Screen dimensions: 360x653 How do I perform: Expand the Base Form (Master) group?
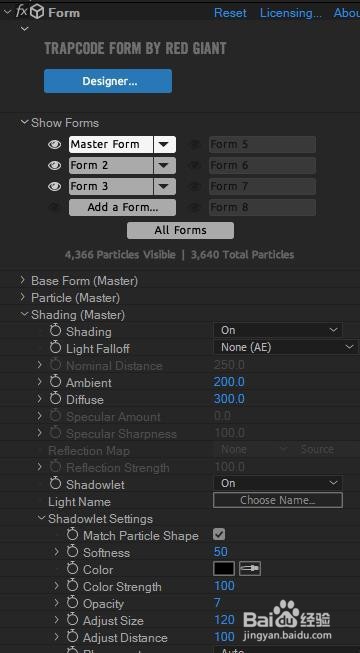pos(22,281)
